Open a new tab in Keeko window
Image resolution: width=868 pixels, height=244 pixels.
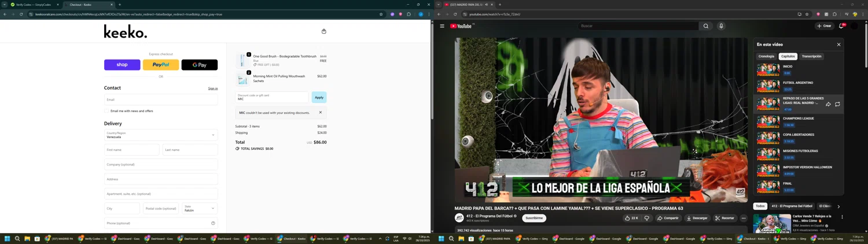120,5
